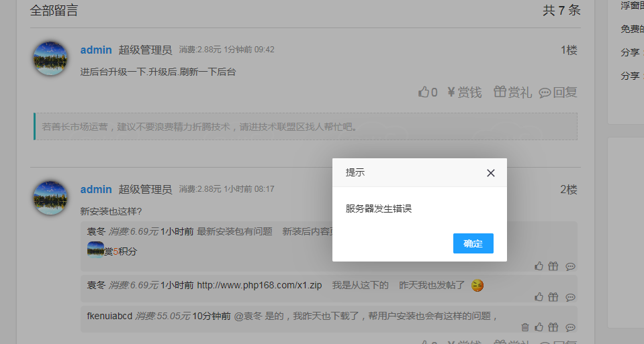Close the 提示 dialog with X
Image resolution: width=644 pixels, height=344 pixels.
(x=490, y=173)
